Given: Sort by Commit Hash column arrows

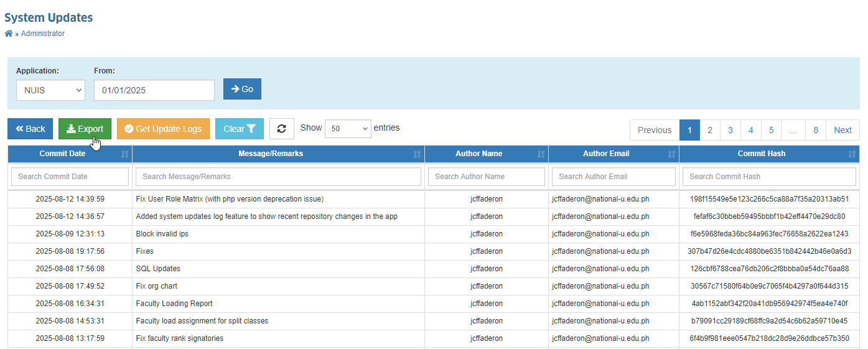Looking at the screenshot, I should [852, 154].
